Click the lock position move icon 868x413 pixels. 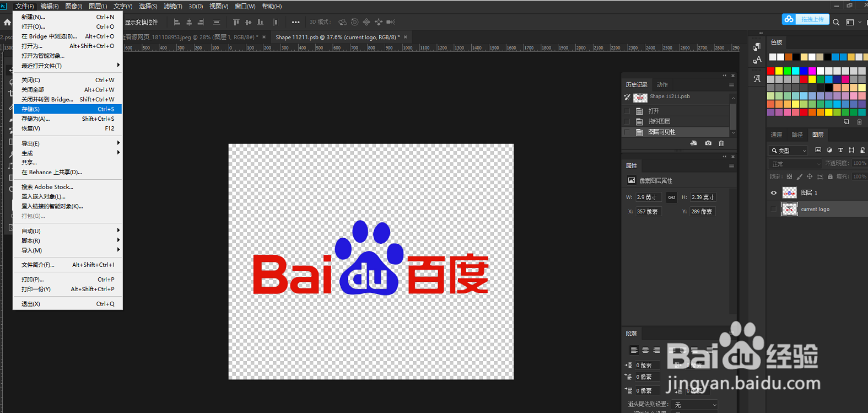[x=810, y=176]
